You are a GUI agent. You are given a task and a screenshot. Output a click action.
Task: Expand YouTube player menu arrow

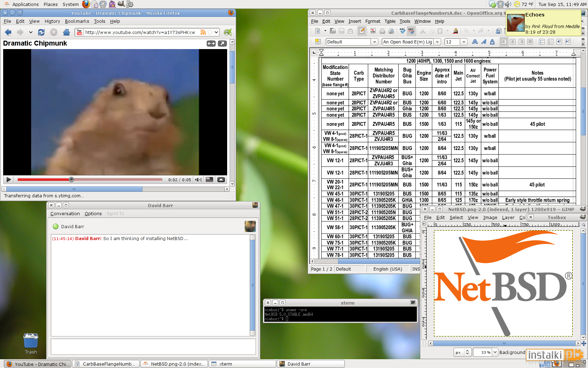[x=221, y=179]
